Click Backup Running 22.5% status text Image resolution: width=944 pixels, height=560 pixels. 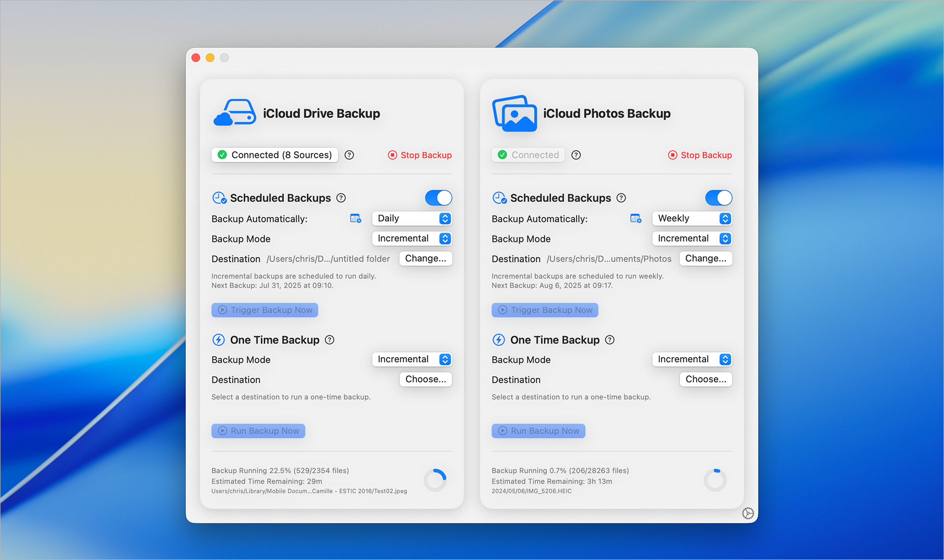pyautogui.click(x=280, y=471)
